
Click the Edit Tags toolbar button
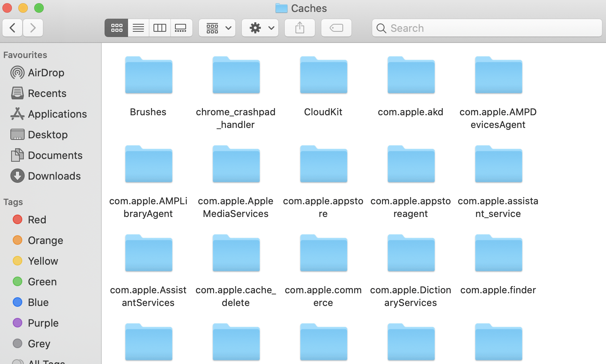pyautogui.click(x=336, y=28)
